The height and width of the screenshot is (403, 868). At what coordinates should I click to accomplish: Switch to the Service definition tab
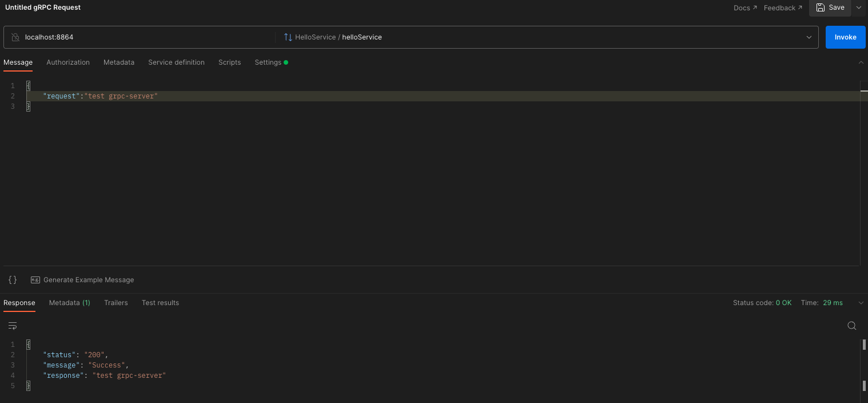click(x=176, y=62)
